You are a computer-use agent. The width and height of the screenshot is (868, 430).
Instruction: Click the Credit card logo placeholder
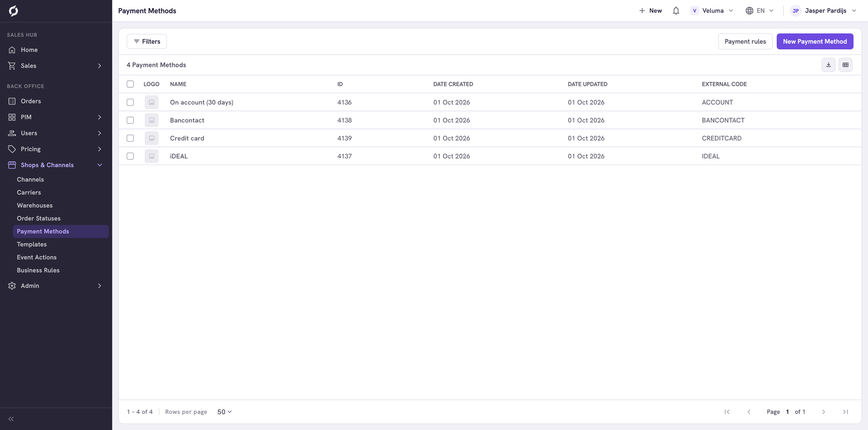152,138
